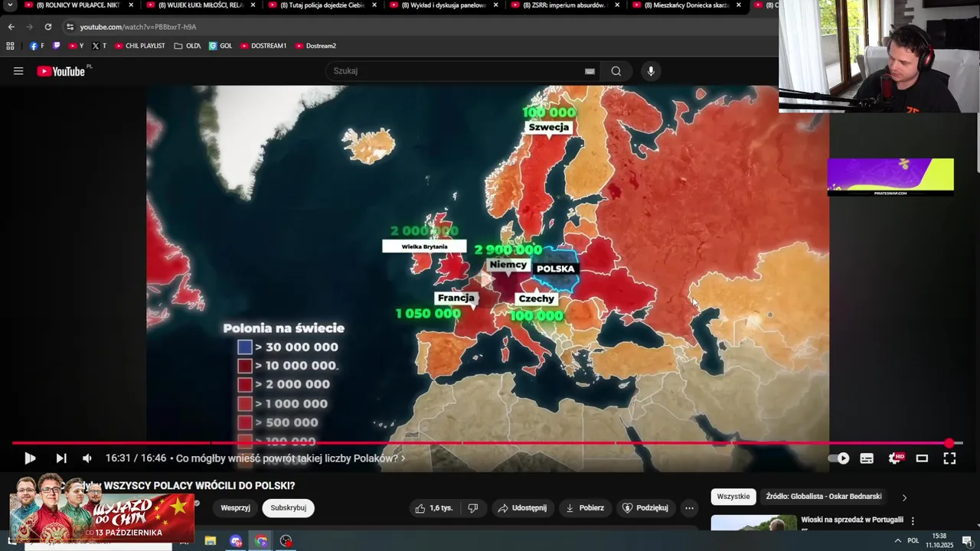Open File Explorer from the taskbar
Screen dimensions: 980x551
tap(211, 541)
